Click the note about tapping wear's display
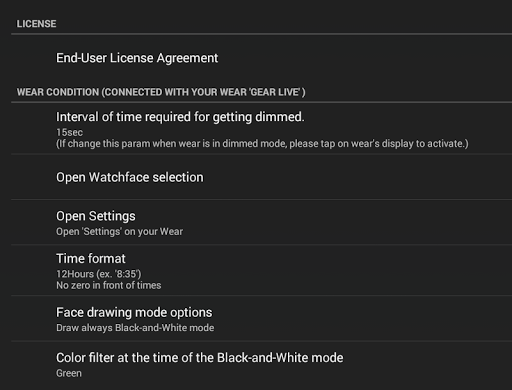Viewport: 512px width, 390px height. click(262, 144)
